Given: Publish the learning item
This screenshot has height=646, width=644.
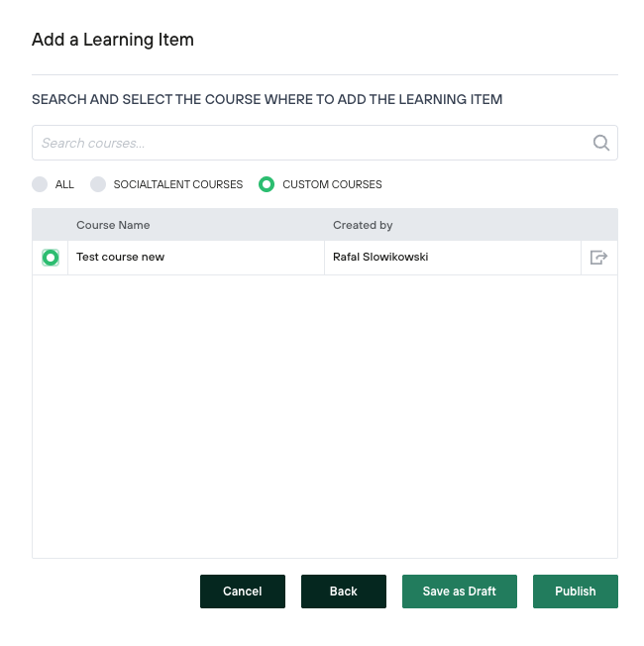Looking at the screenshot, I should [575, 592].
